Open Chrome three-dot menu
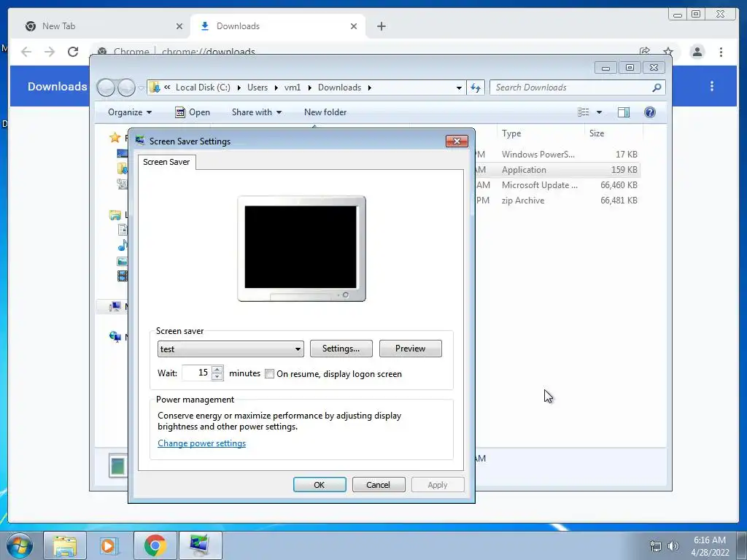Viewport: 747px width, 560px height. point(721,52)
